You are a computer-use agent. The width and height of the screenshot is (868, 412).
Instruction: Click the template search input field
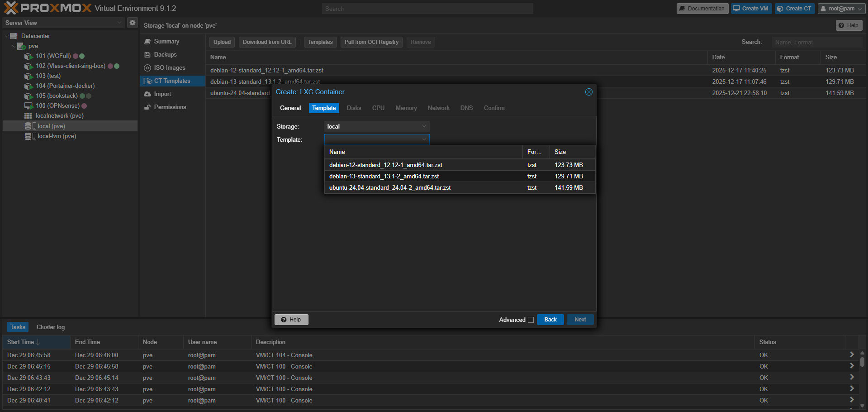pyautogui.click(x=817, y=42)
